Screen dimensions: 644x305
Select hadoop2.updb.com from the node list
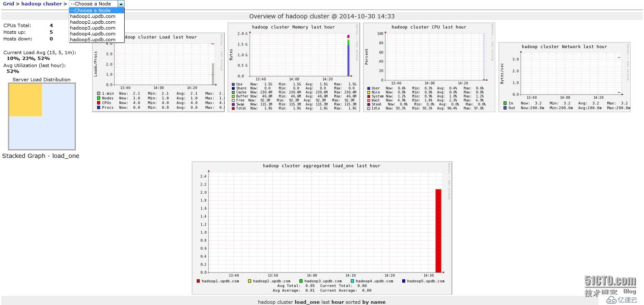(x=97, y=22)
